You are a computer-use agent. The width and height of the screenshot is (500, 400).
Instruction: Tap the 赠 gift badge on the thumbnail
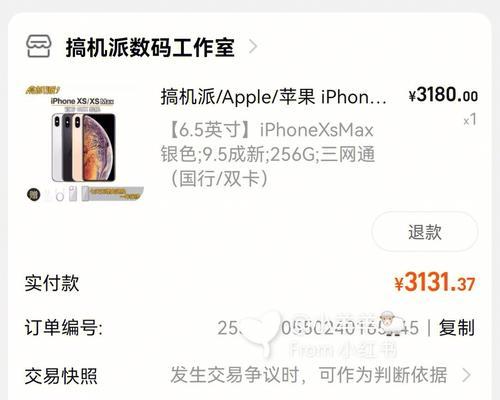(33, 195)
